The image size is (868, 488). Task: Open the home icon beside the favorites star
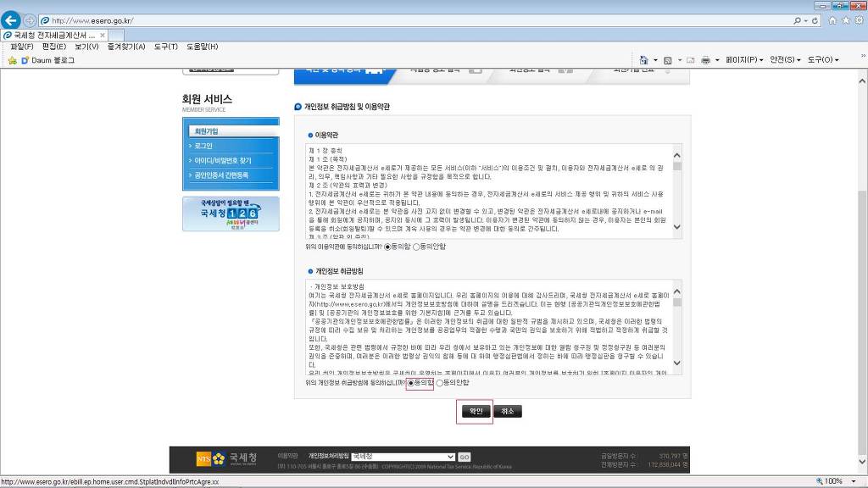(832, 20)
